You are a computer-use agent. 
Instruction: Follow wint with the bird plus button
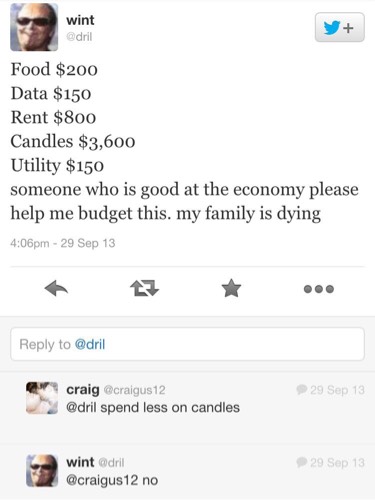(x=340, y=27)
